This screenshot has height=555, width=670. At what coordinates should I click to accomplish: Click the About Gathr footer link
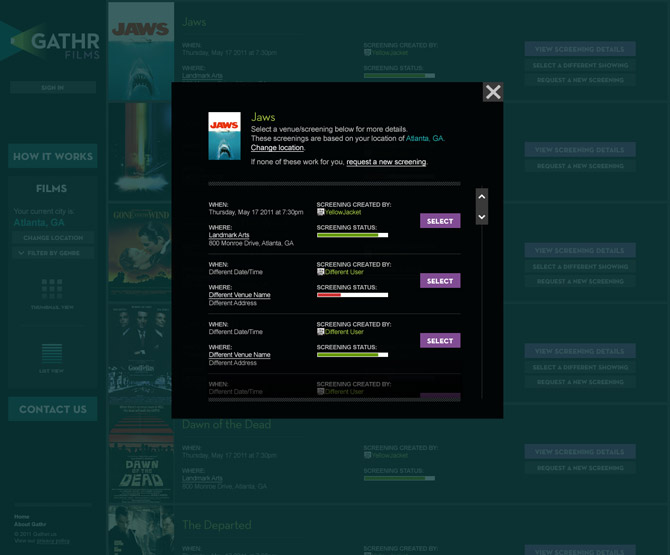[30, 524]
